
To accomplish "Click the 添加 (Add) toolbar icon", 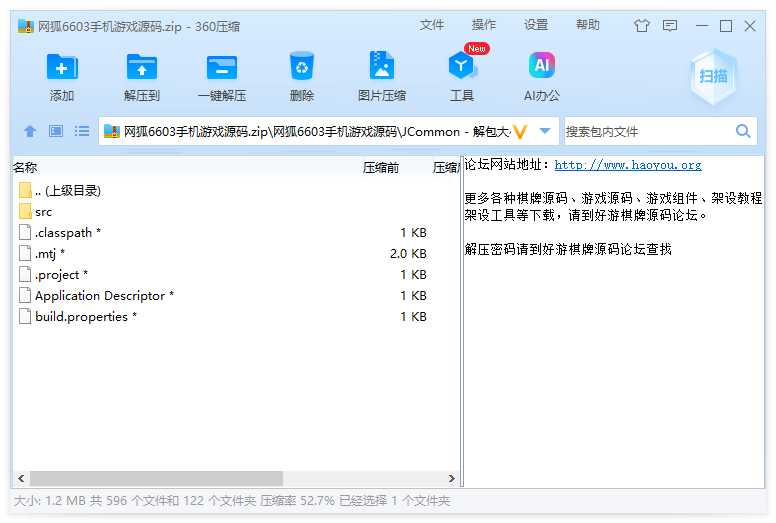I will point(62,67).
